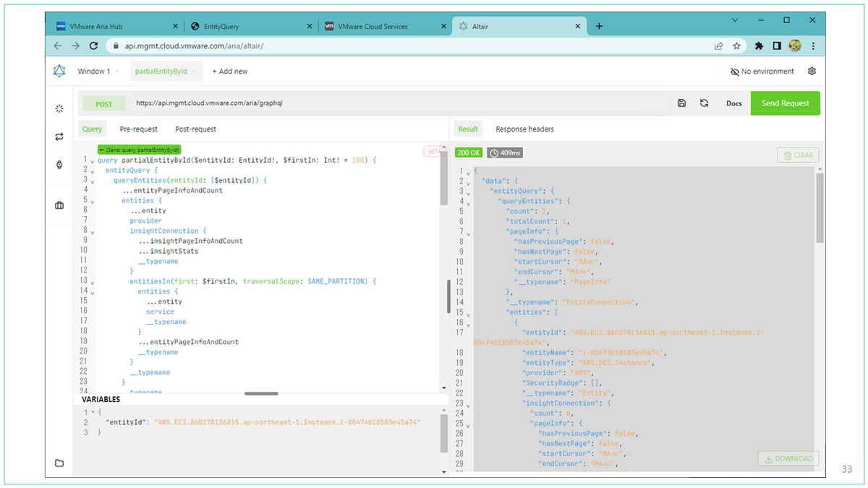Click the result pane vertical scrollbar
Viewport: 868px width, 488px height.
(820, 208)
